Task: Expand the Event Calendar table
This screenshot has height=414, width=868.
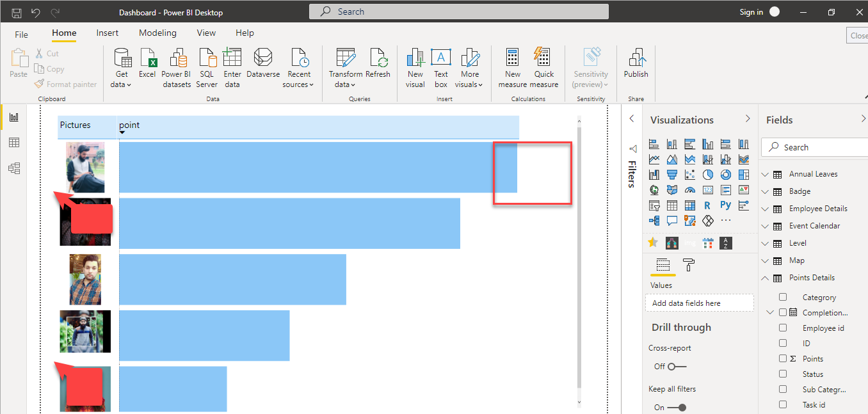Action: click(x=764, y=226)
